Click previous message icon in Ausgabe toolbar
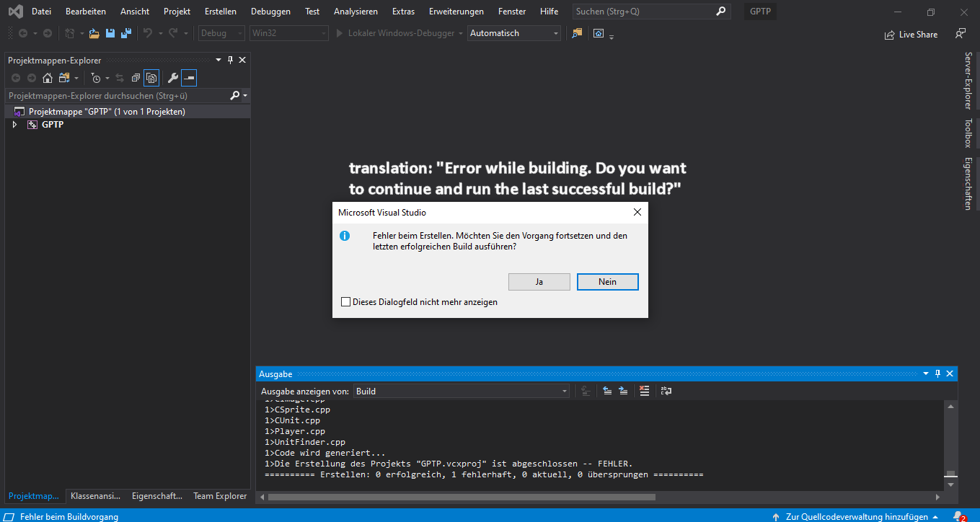This screenshot has width=980, height=522. click(607, 391)
